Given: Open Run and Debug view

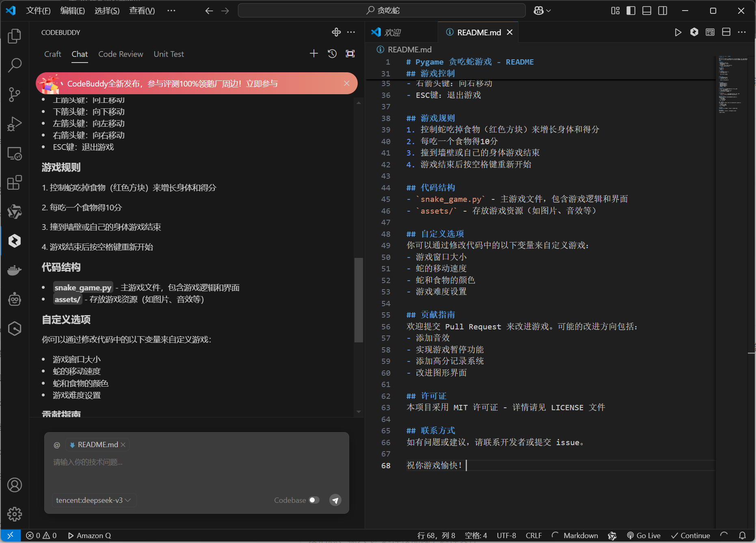Looking at the screenshot, I should point(15,124).
